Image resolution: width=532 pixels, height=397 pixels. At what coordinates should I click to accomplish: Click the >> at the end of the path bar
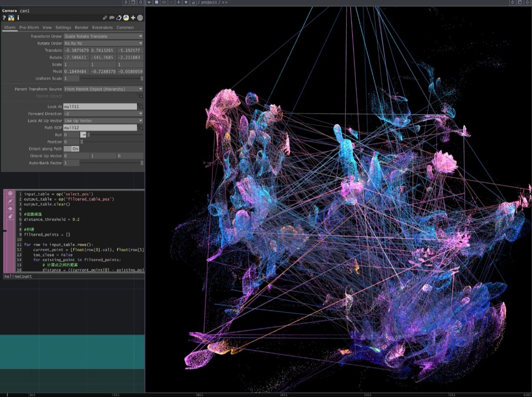click(225, 2)
